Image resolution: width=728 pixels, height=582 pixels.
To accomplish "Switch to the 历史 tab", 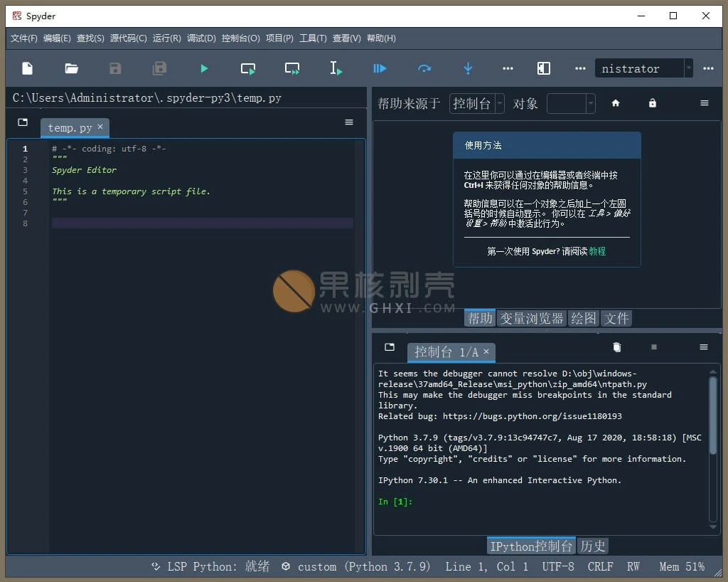I will click(592, 546).
